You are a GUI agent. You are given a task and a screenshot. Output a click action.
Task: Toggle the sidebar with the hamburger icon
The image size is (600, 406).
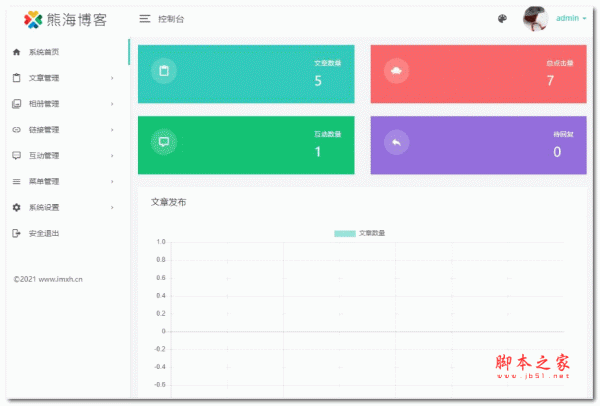pos(145,19)
